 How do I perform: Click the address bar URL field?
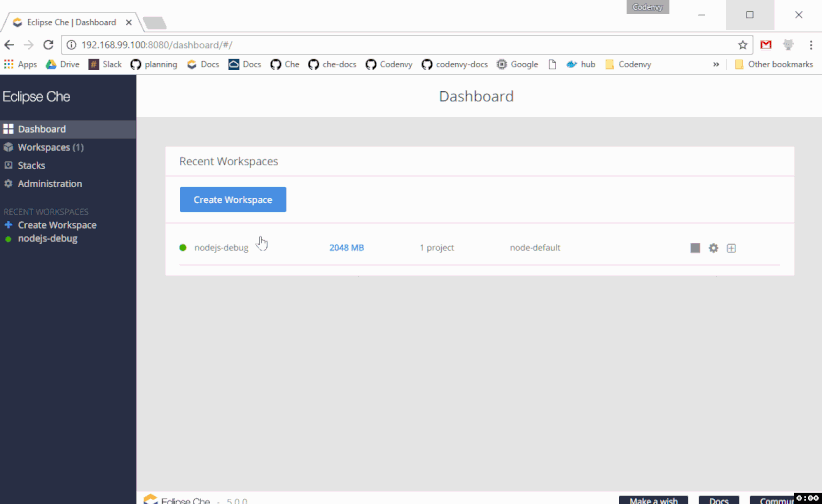(x=400, y=45)
